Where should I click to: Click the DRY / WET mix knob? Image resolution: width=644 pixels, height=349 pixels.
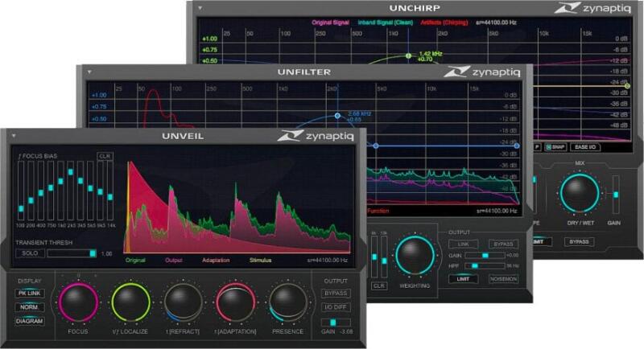[580, 195]
